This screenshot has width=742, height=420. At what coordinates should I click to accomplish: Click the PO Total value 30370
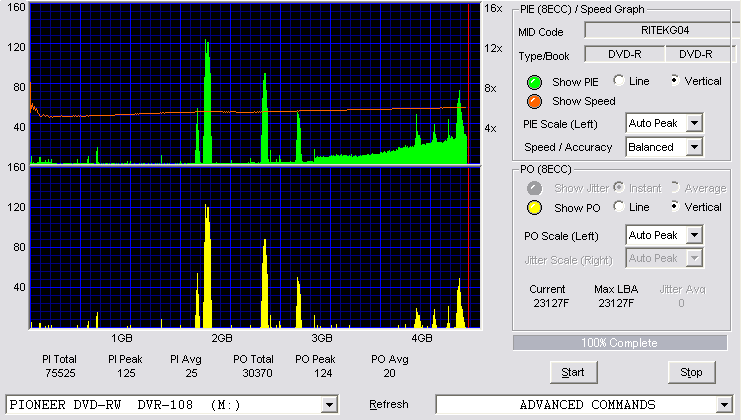point(257,374)
